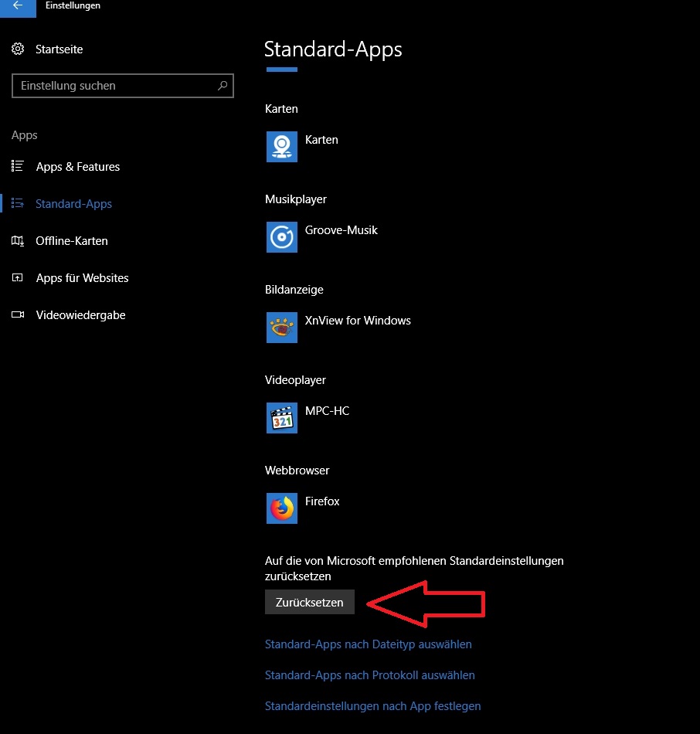Click the XnView for Windows icon

click(x=281, y=327)
